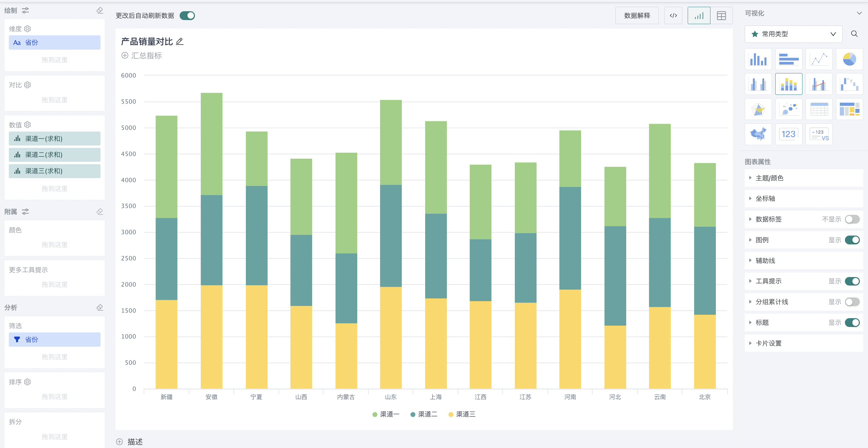Search chart types with magnifier icon
The width and height of the screenshot is (868, 448).
[854, 34]
